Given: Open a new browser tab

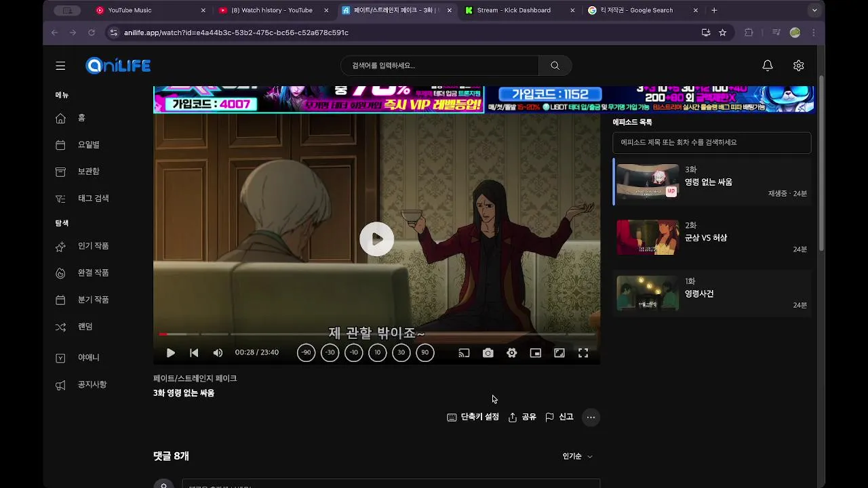Looking at the screenshot, I should (x=714, y=10).
